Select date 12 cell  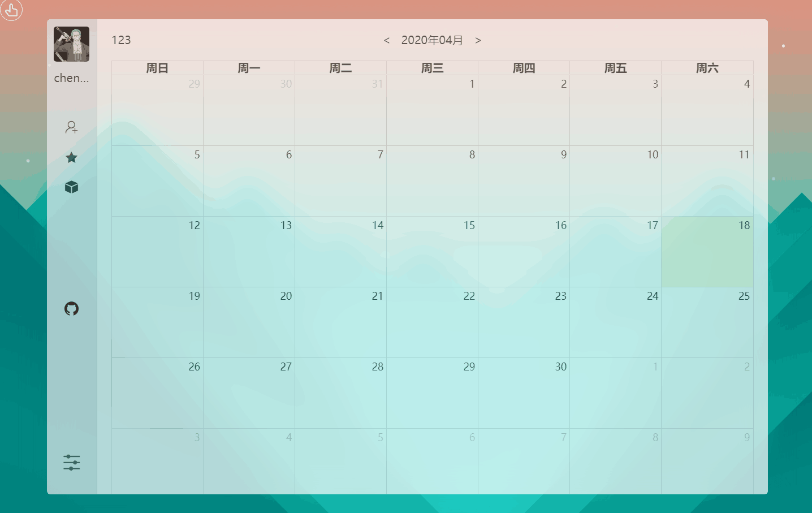[157, 252]
